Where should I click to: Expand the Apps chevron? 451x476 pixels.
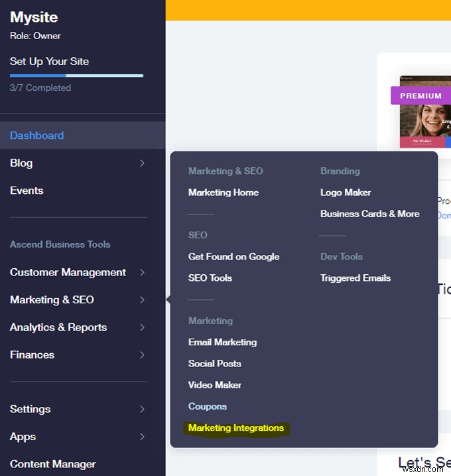(142, 437)
